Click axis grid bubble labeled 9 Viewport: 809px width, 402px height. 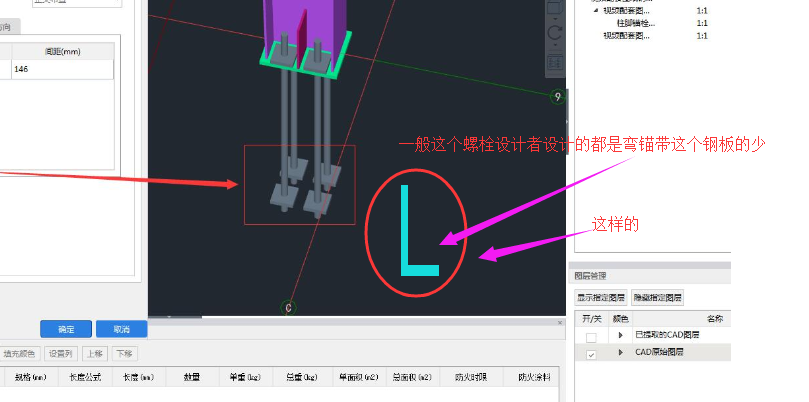557,97
